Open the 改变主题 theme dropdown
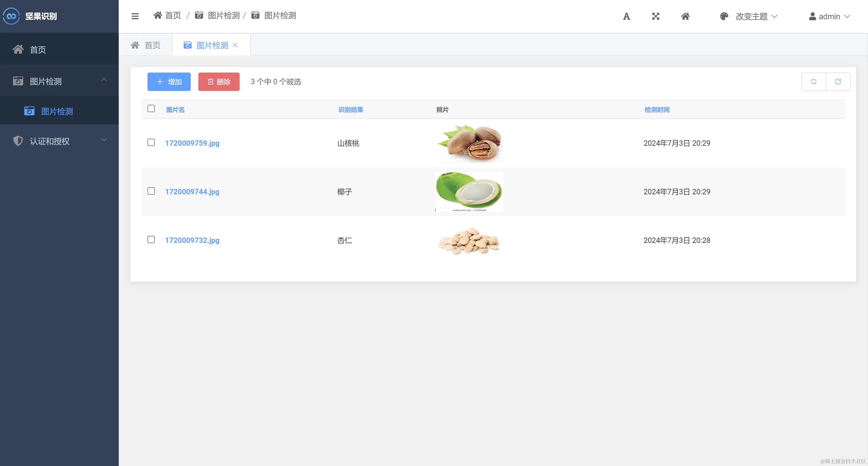The height and width of the screenshot is (466, 868). (x=751, y=16)
